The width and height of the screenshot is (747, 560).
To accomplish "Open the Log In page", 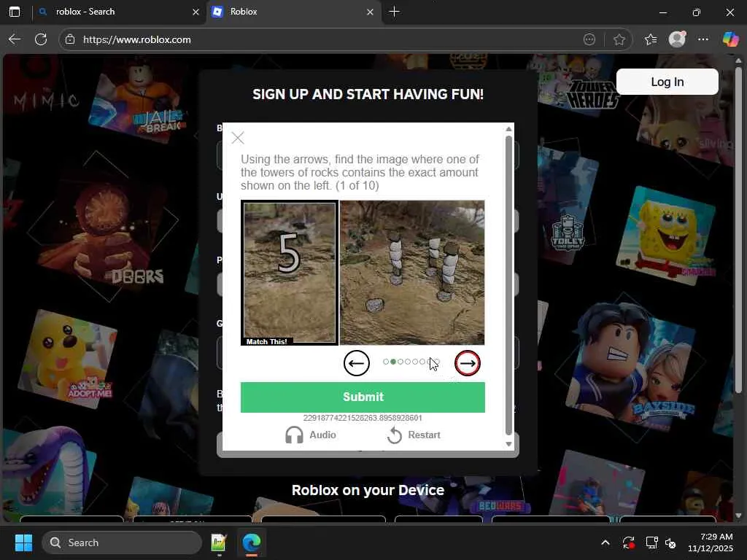I will pos(667,82).
